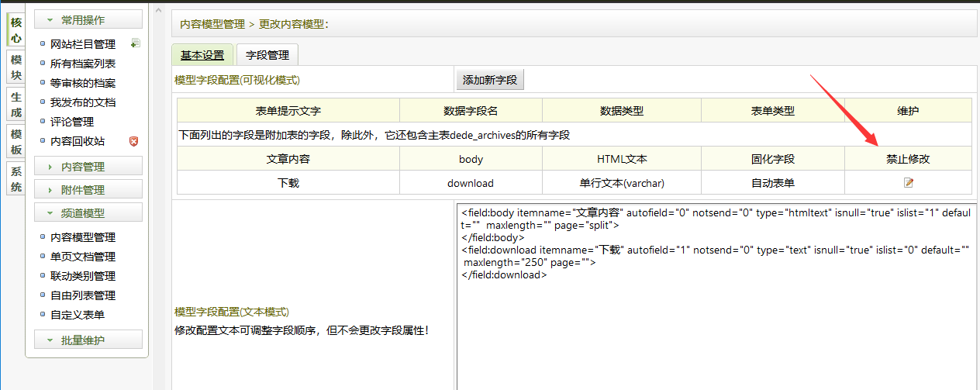Open 内容模型管理 in the sidebar
The height and width of the screenshot is (390, 980).
pos(83,237)
